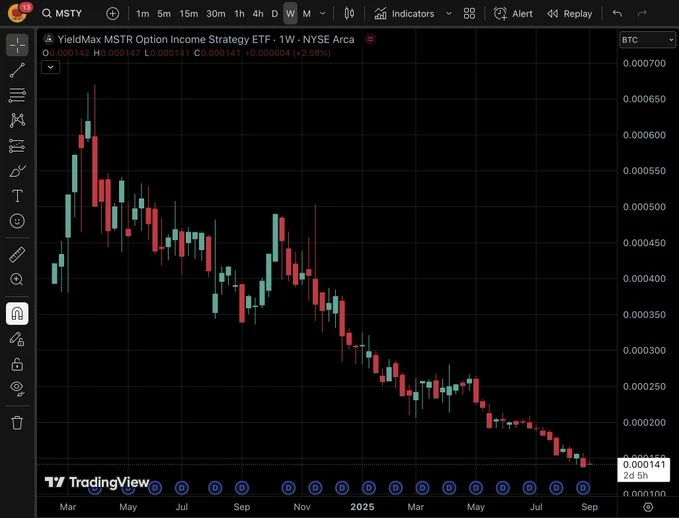679x518 pixels.
Task: Switch to 15m timeframe
Action: tap(189, 14)
